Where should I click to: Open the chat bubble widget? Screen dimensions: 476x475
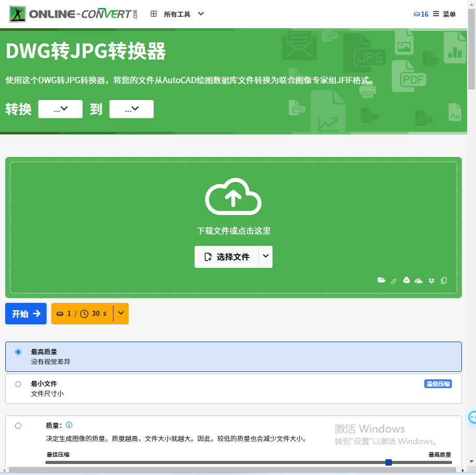click(x=472, y=417)
